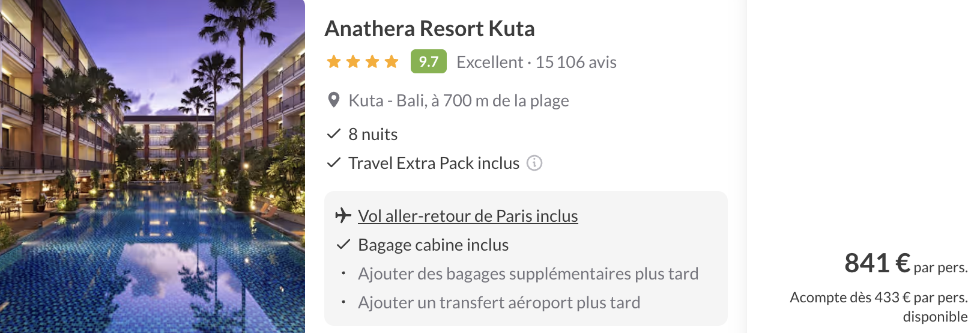Image resolution: width=980 pixels, height=333 pixels.
Task: Click the fourth orange rating star
Action: tap(392, 62)
